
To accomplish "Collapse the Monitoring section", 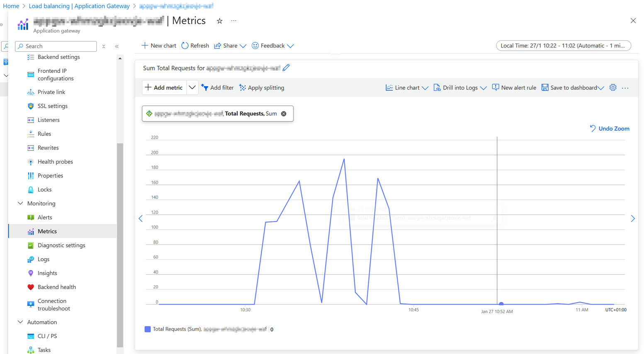I will pyautogui.click(x=20, y=203).
